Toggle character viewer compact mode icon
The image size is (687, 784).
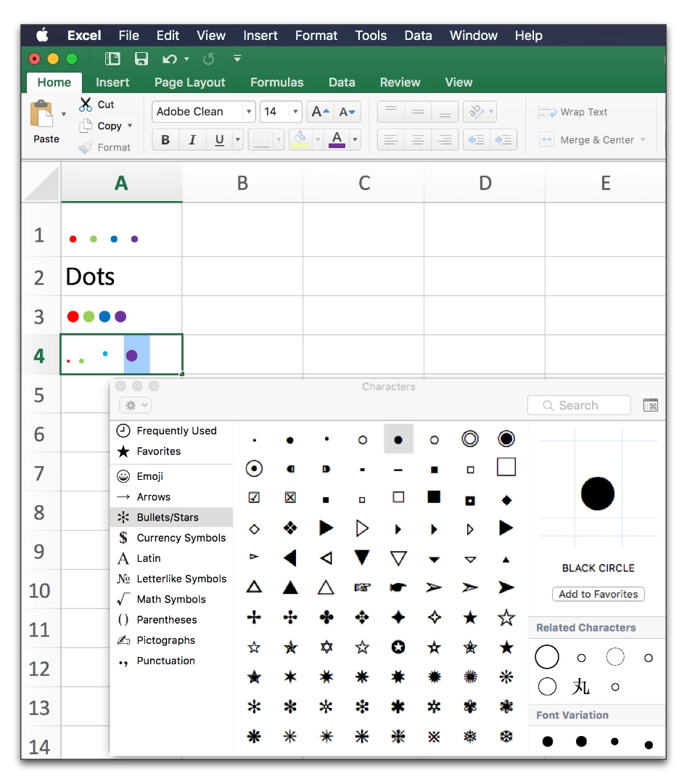pos(651,405)
